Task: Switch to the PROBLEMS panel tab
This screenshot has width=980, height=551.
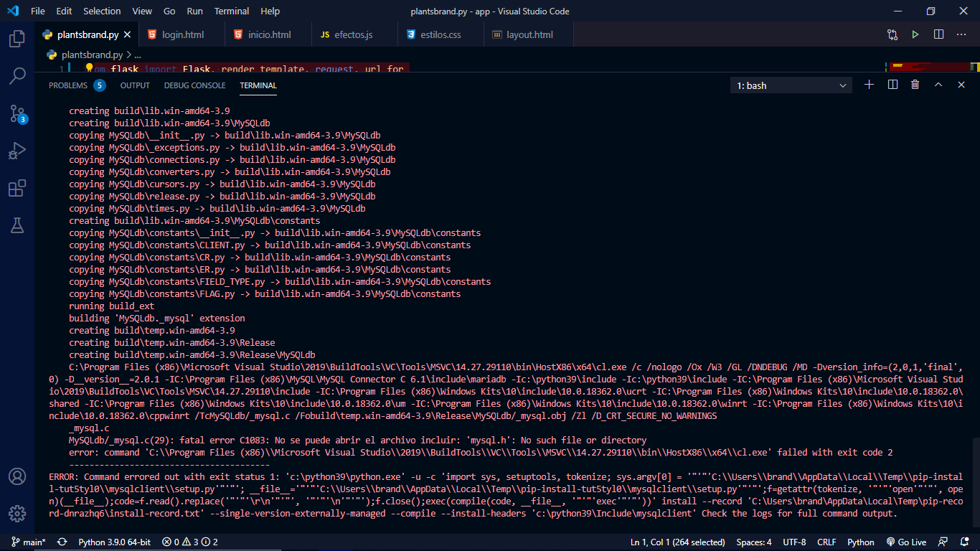Action: point(76,85)
